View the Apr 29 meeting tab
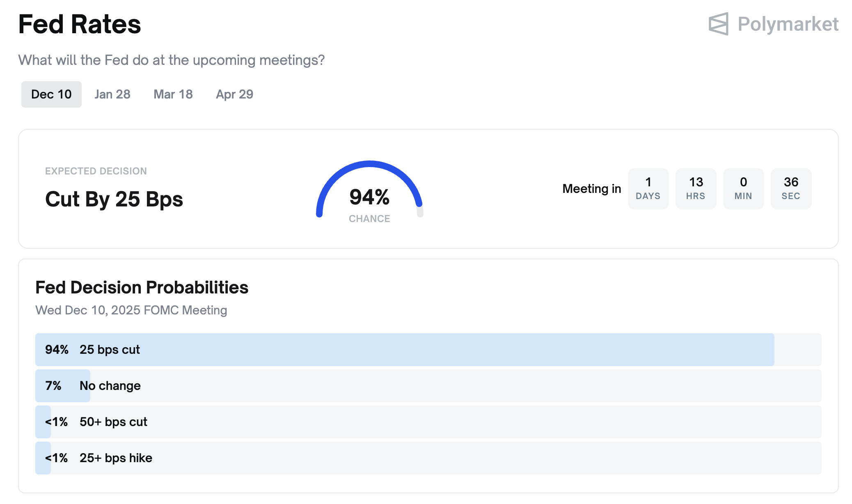The height and width of the screenshot is (504, 852). [x=235, y=94]
